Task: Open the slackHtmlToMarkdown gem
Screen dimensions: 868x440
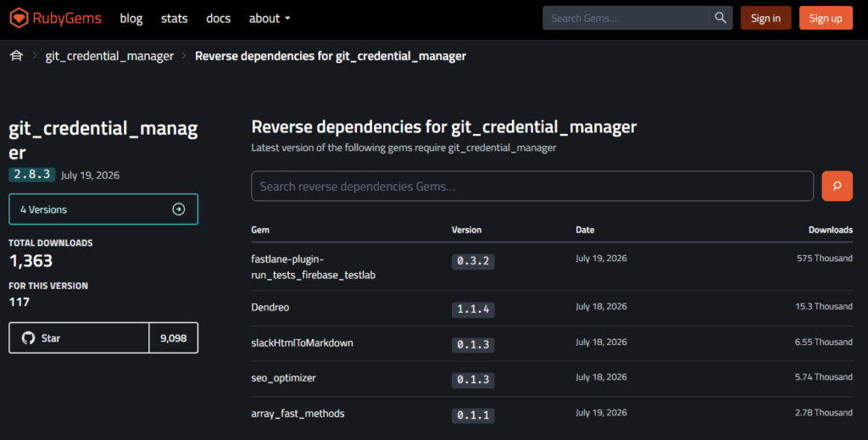Action: 303,343
